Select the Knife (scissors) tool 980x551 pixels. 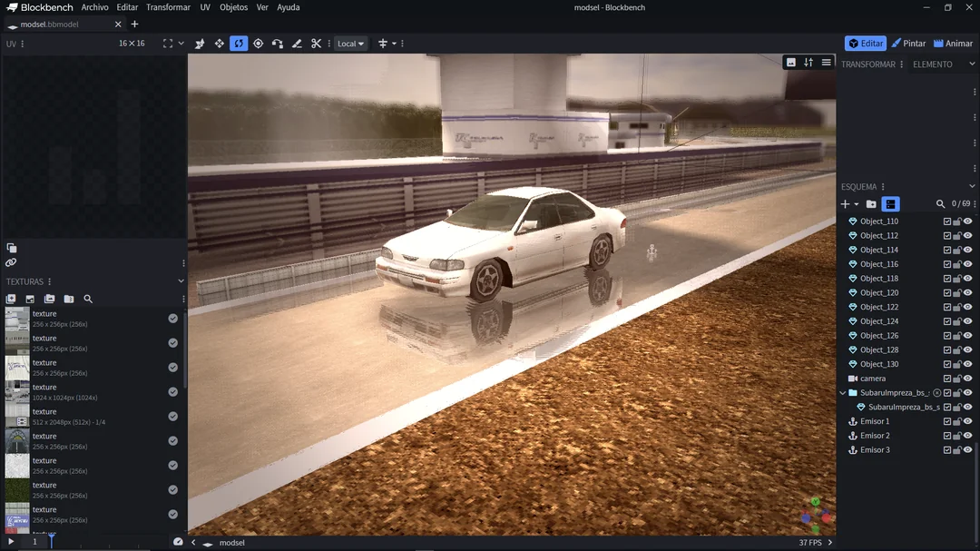317,44
